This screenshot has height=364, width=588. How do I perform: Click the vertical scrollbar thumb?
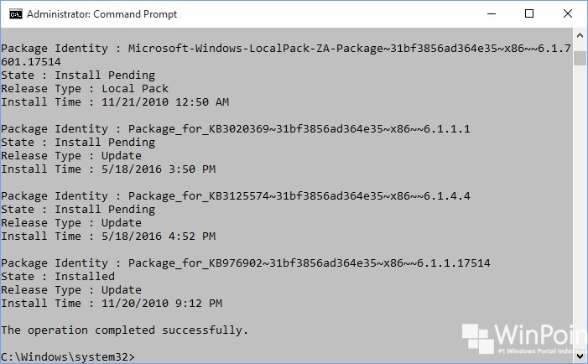(580, 57)
